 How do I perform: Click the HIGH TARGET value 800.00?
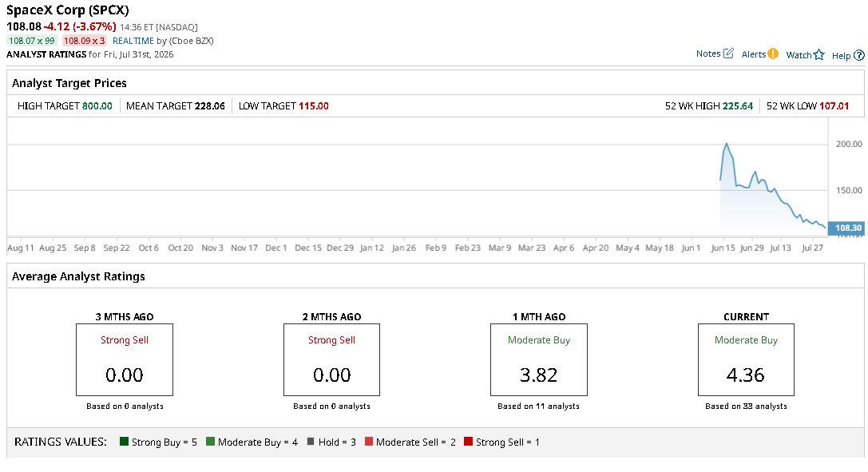point(97,105)
